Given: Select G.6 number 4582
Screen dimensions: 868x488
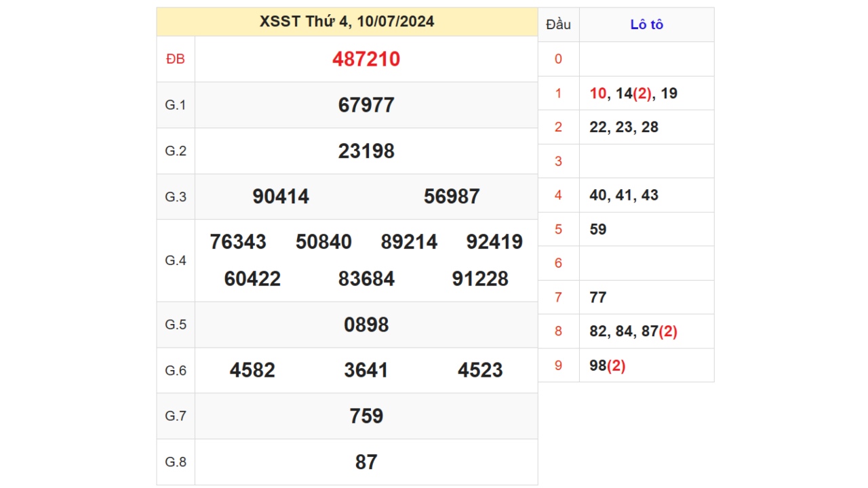Looking at the screenshot, I should pos(252,370).
